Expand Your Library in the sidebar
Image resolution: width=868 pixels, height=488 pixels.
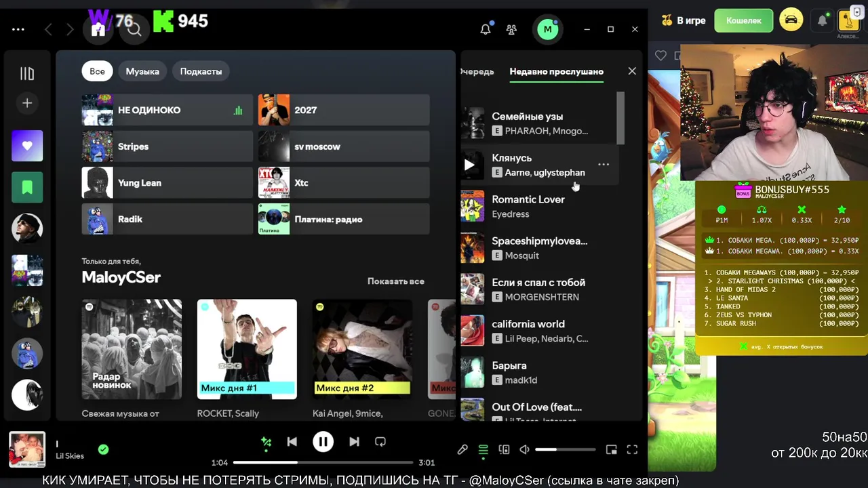(x=27, y=73)
